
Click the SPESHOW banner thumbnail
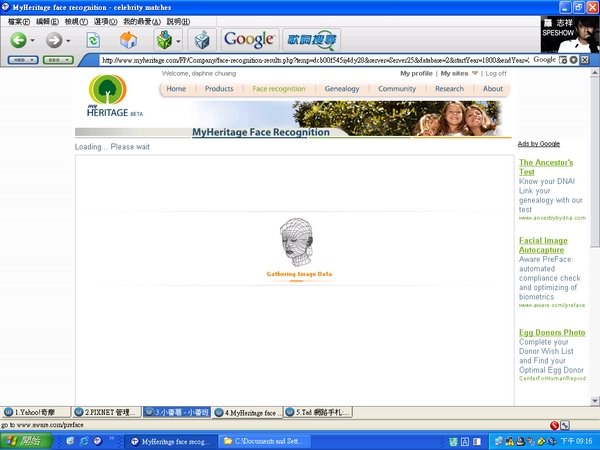coord(570,34)
